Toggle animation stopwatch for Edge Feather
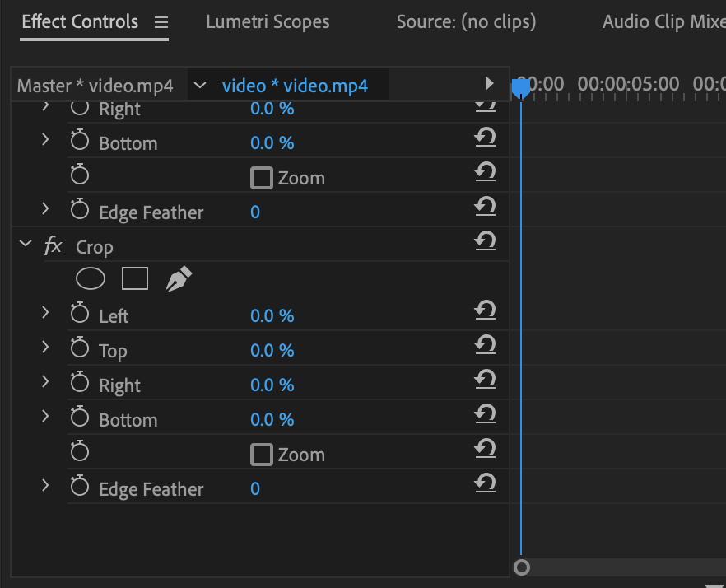Viewport: 726px width, 588px height. click(79, 486)
